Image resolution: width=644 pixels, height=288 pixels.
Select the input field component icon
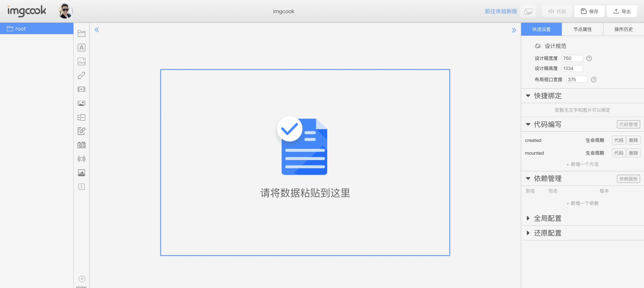pyautogui.click(x=82, y=187)
